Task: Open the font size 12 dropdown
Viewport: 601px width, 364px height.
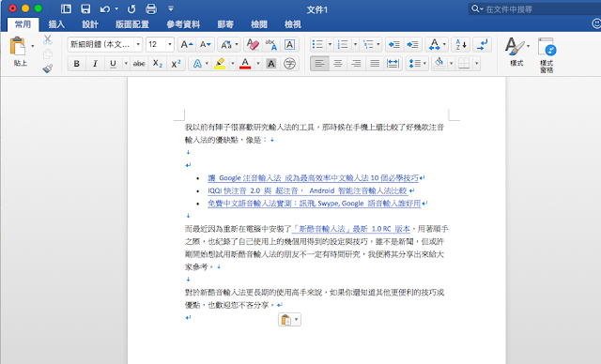Action: tap(170, 45)
